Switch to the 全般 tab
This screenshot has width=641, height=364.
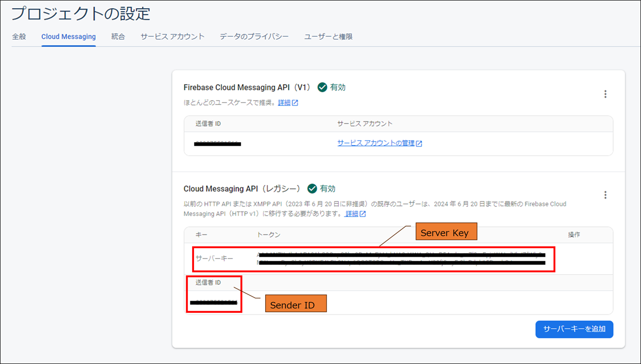(19, 37)
